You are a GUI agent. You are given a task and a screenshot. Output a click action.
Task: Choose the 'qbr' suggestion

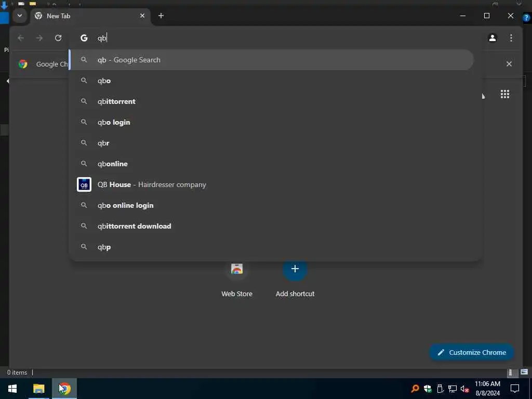click(x=271, y=143)
